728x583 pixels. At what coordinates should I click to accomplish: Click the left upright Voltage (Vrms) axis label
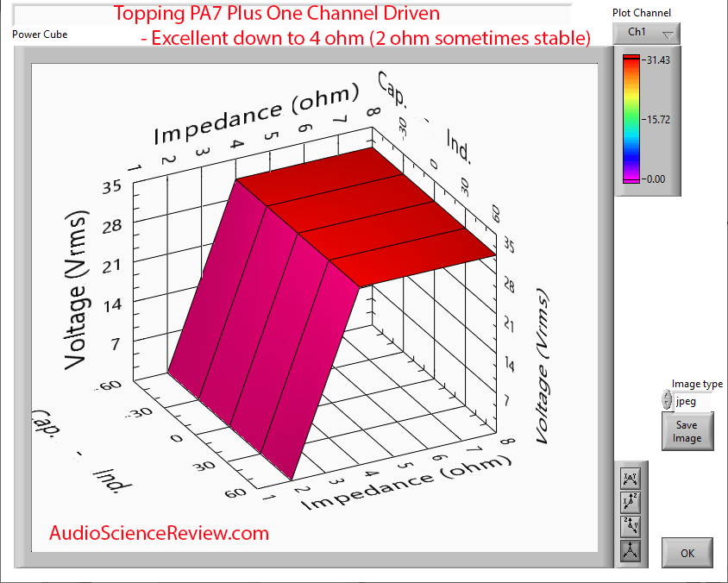tap(76, 290)
